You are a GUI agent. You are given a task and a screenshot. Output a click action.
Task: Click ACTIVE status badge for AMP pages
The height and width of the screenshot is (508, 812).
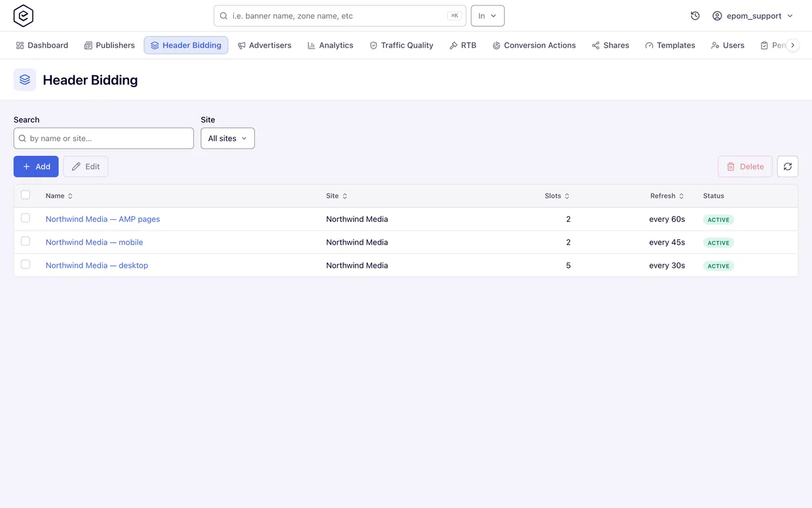click(718, 220)
